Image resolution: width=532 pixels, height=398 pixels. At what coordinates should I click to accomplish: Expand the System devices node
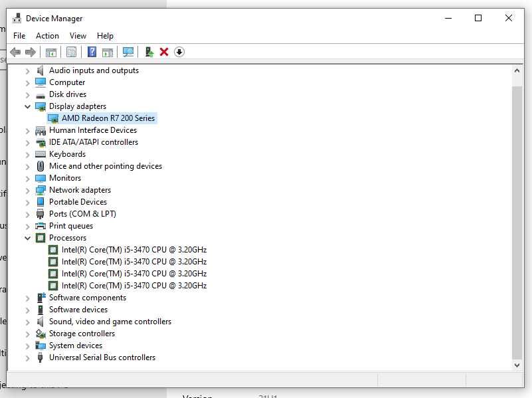tap(27, 346)
